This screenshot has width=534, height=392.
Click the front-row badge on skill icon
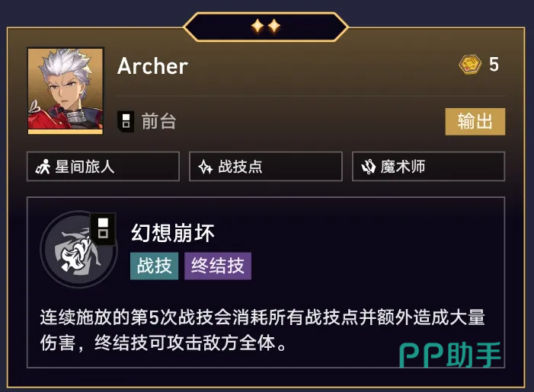tap(103, 228)
